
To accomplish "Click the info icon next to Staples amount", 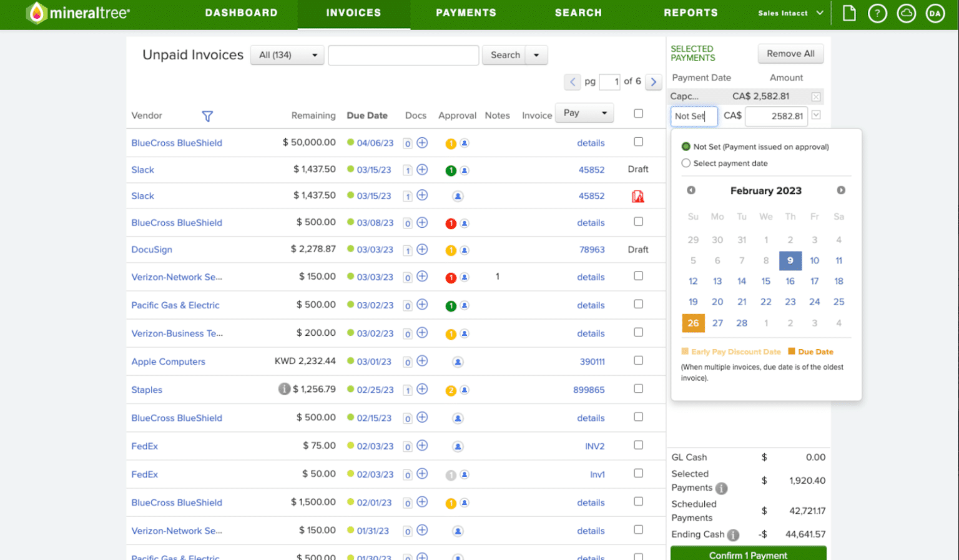I will pos(285,388).
